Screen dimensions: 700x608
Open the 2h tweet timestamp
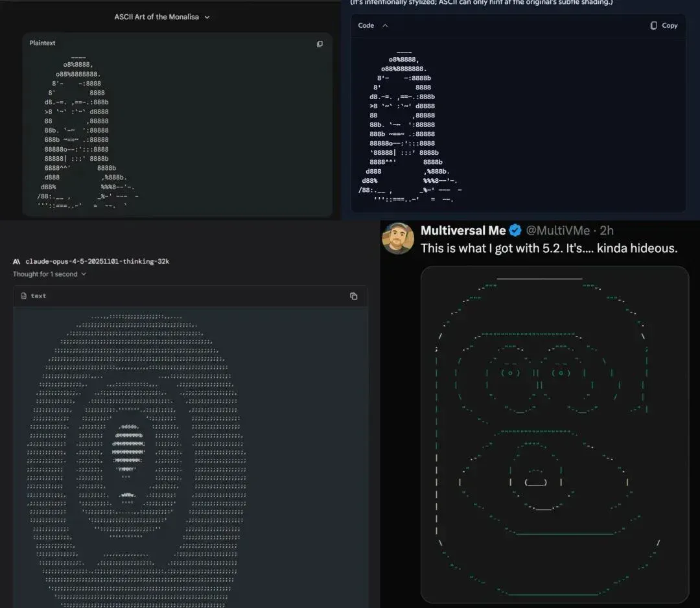pos(606,230)
